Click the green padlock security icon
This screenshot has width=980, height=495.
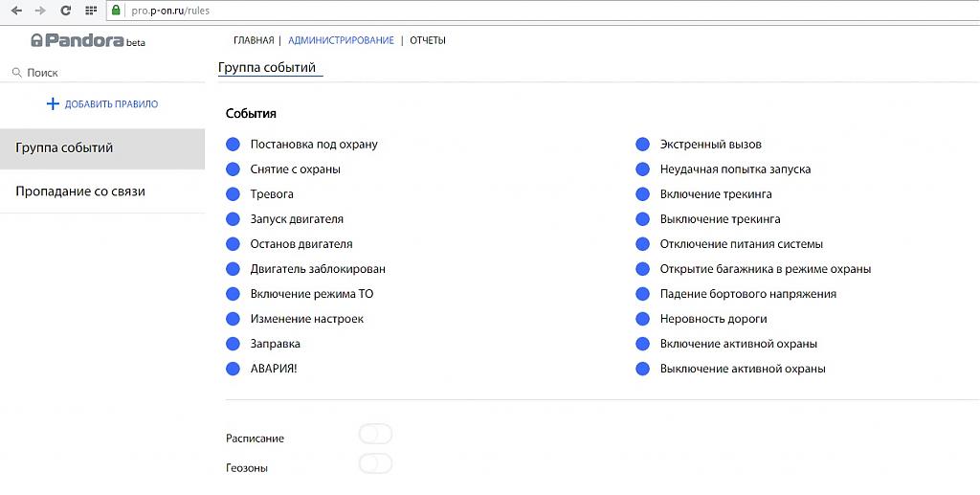pos(116,11)
